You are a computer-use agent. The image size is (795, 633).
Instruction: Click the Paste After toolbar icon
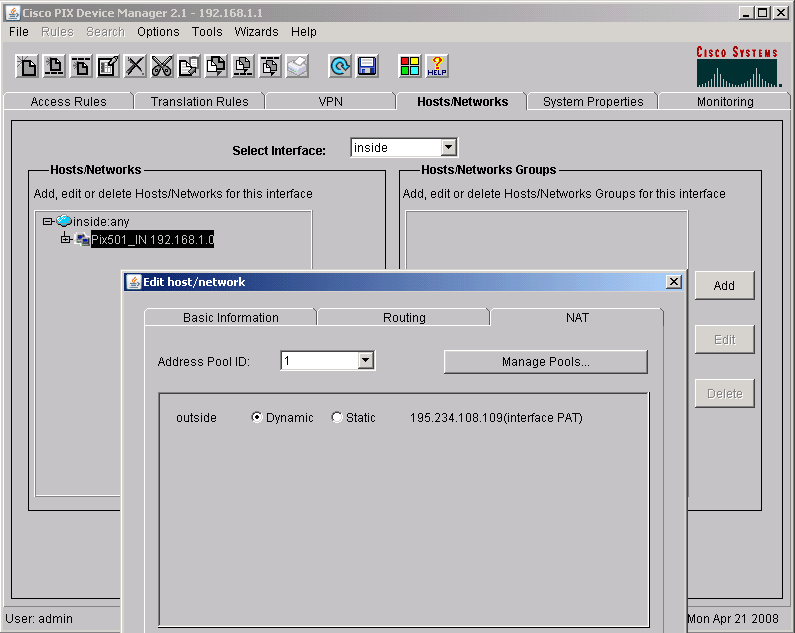(x=270, y=66)
